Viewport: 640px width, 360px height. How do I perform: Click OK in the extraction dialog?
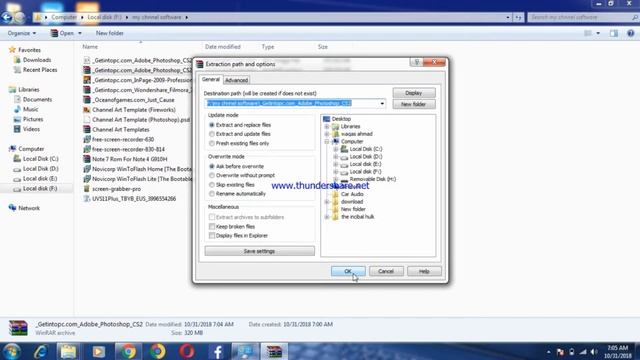pos(348,271)
